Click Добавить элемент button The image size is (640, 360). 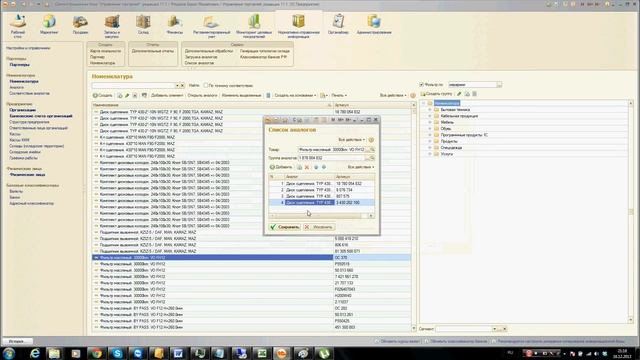167,96
